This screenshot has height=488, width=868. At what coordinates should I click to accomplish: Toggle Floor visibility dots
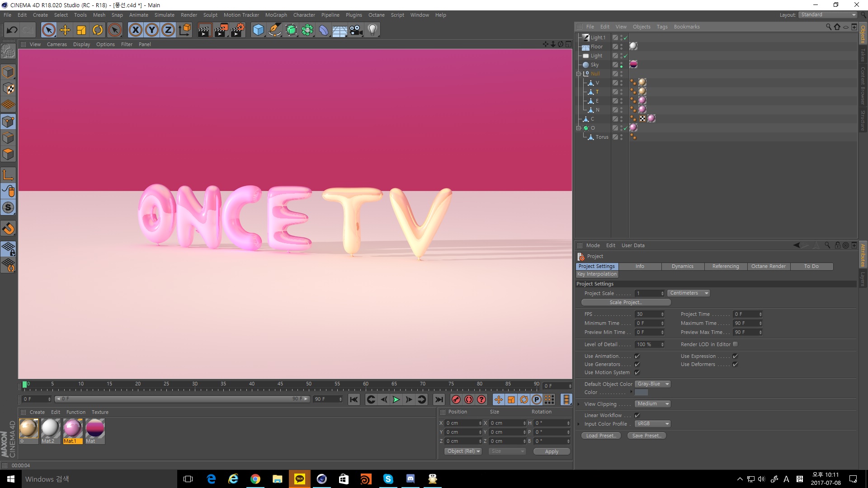coord(622,47)
